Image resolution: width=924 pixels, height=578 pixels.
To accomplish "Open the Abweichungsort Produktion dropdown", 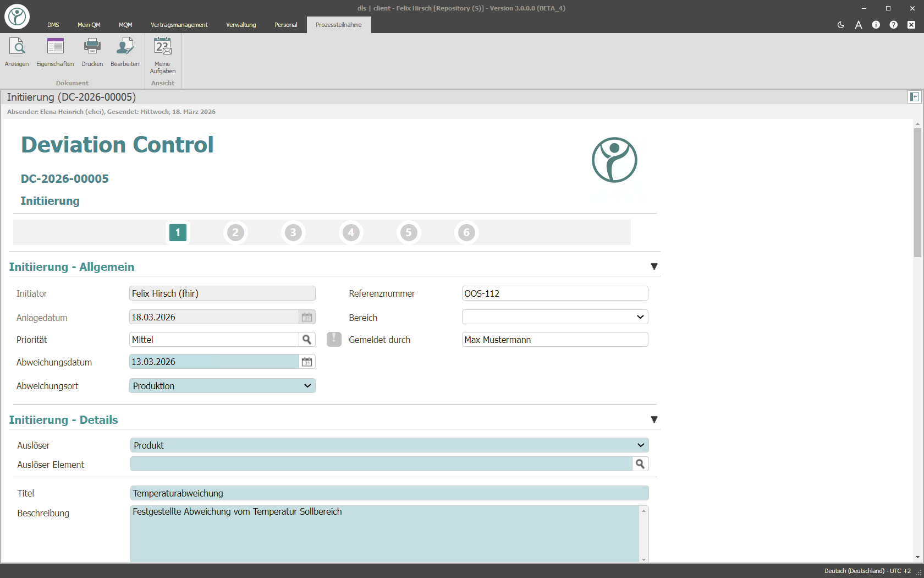I will [x=222, y=386].
